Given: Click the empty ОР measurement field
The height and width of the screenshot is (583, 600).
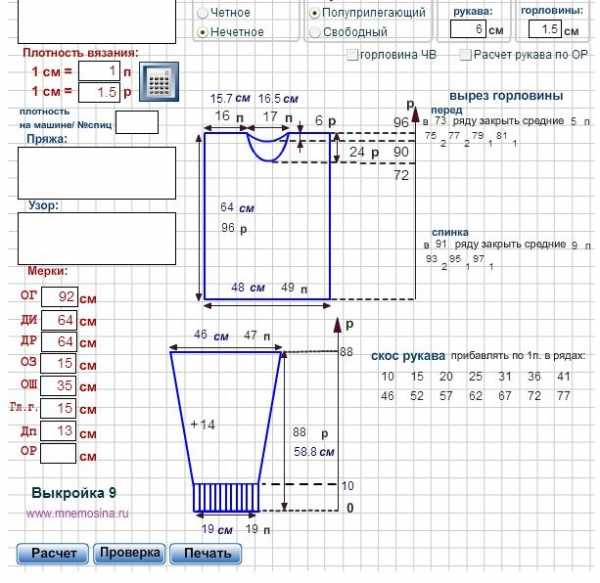Looking at the screenshot, I should [x=60, y=453].
